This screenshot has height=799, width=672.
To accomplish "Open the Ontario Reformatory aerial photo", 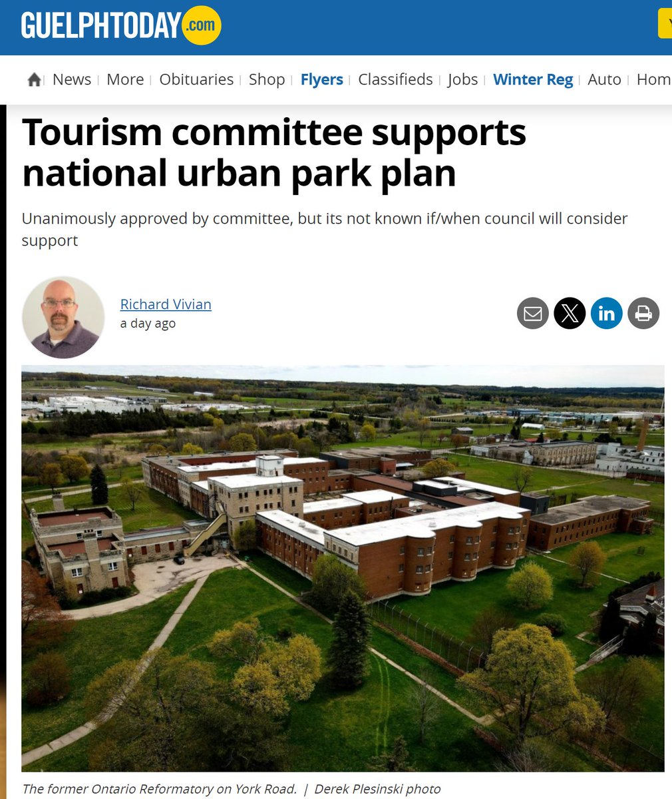I will coord(343,568).
